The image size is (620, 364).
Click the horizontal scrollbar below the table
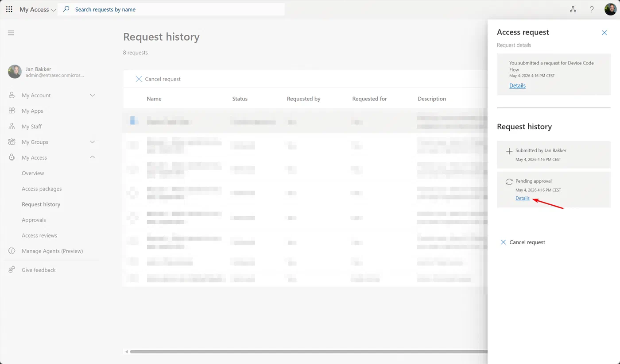(x=308, y=352)
